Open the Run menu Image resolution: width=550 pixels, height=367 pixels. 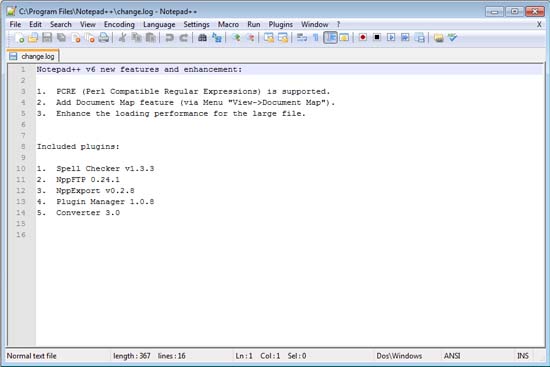(x=254, y=25)
